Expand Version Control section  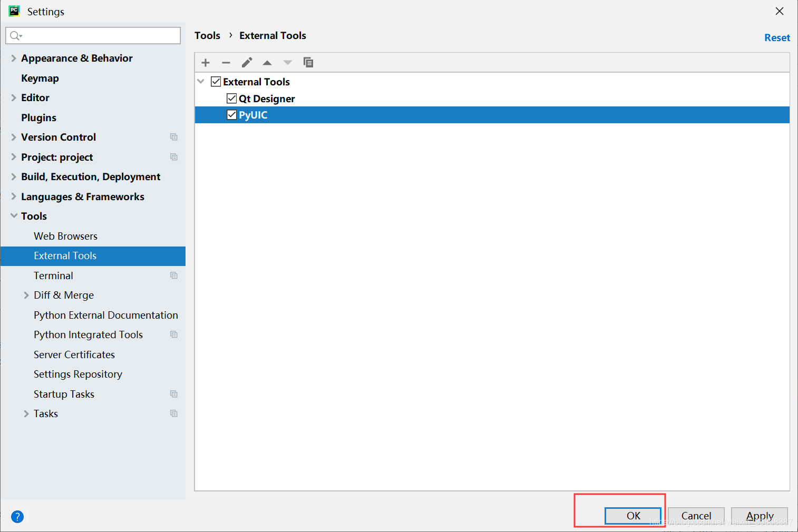tap(14, 137)
